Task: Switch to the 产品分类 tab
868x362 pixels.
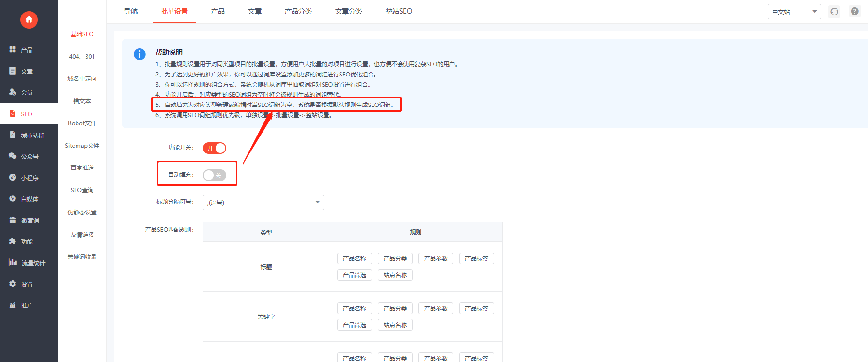Action: tap(298, 11)
